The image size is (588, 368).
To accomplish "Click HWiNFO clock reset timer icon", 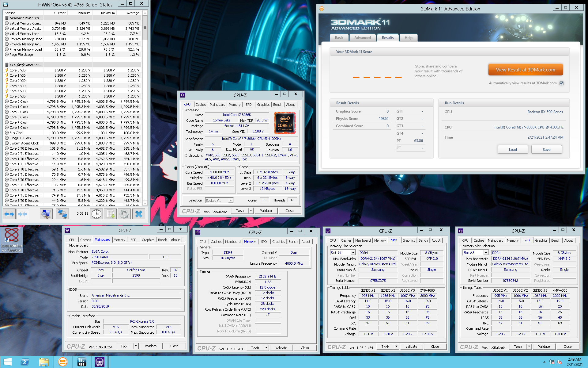I will coord(96,214).
